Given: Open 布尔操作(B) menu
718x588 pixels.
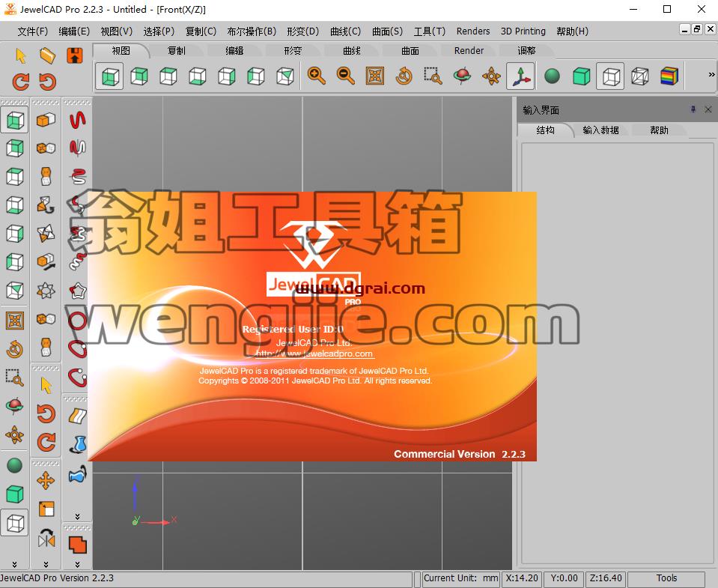Looking at the screenshot, I should point(252,31).
